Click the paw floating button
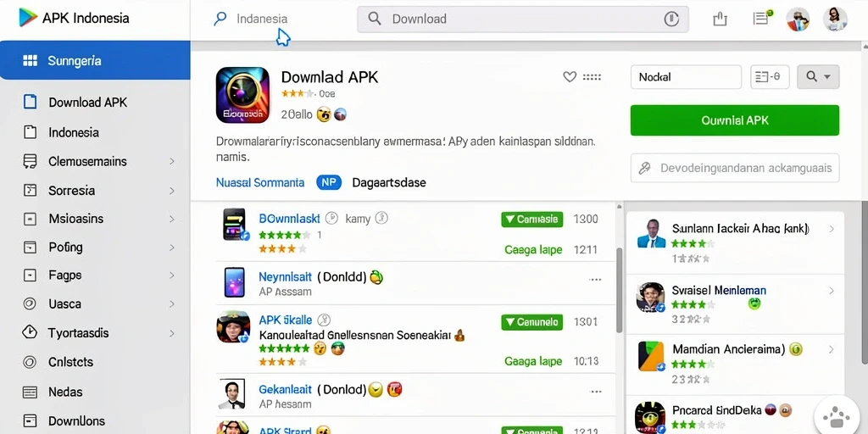 tap(837, 415)
